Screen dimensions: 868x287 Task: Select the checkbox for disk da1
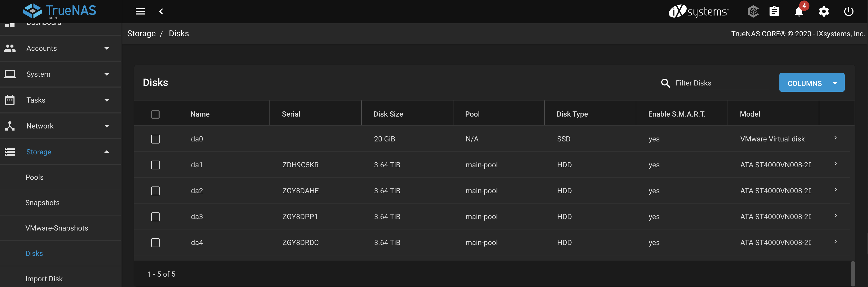pyautogui.click(x=155, y=165)
